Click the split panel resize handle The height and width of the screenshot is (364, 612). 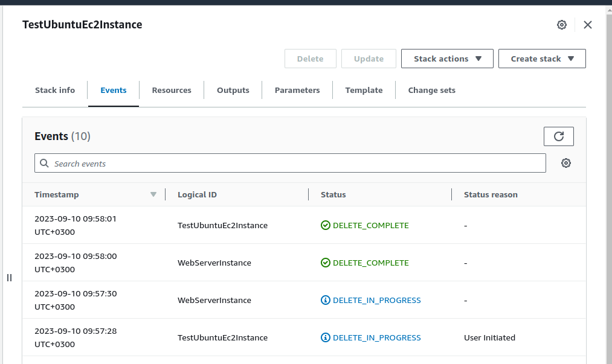[10, 278]
